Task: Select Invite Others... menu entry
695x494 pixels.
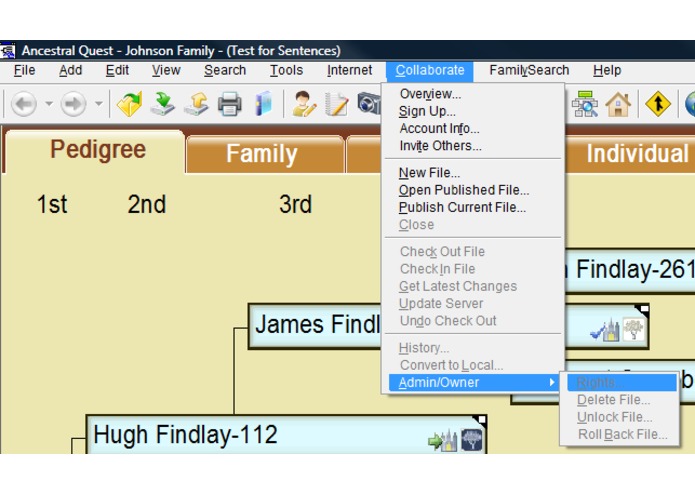Action: 473,146
